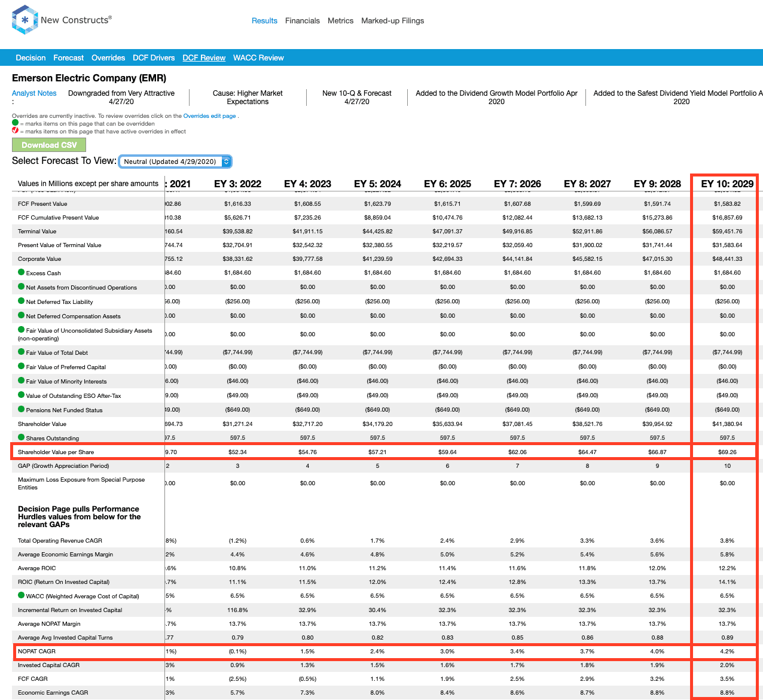Click the 'EY 5: 2024' column header
Viewport: 763px width, 700px height.
coord(378,184)
